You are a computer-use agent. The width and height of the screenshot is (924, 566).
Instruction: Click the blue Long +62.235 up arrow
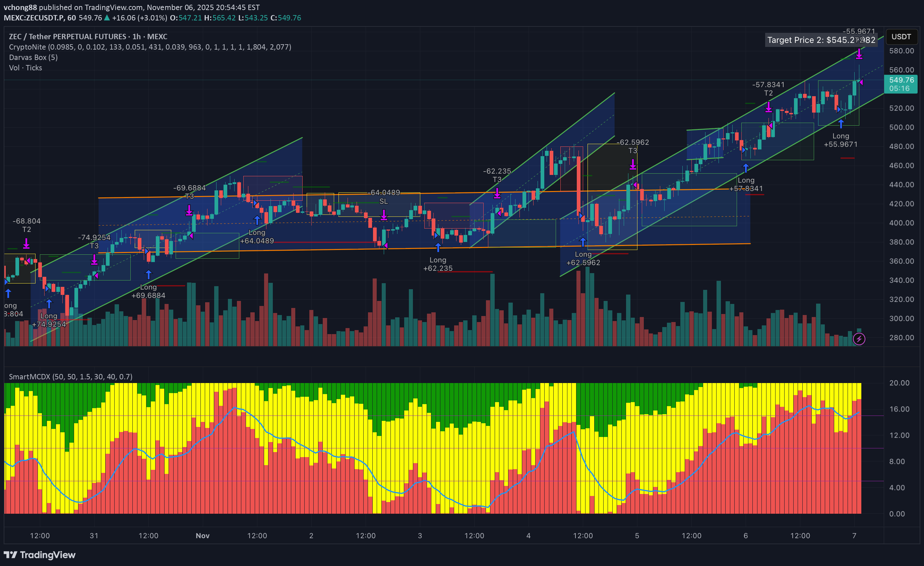click(438, 247)
